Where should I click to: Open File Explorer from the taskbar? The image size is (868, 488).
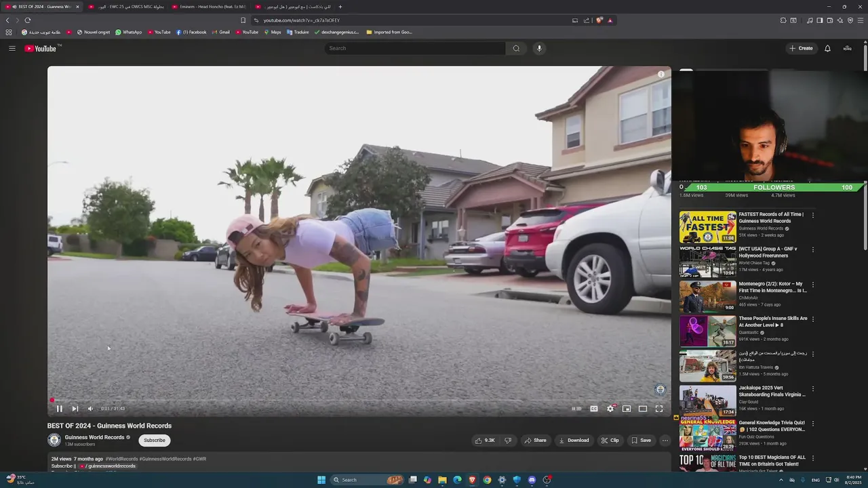[x=442, y=480]
